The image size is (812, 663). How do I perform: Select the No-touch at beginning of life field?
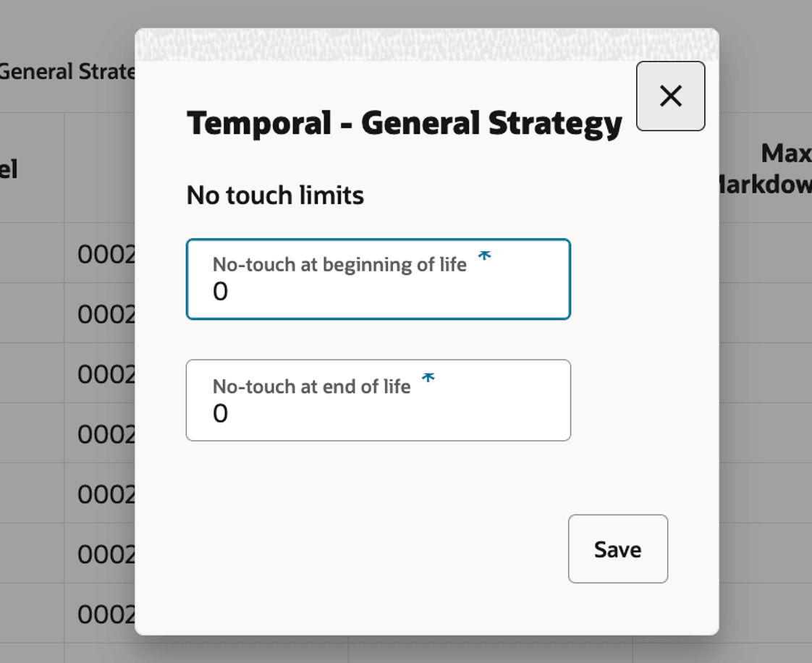[378, 279]
